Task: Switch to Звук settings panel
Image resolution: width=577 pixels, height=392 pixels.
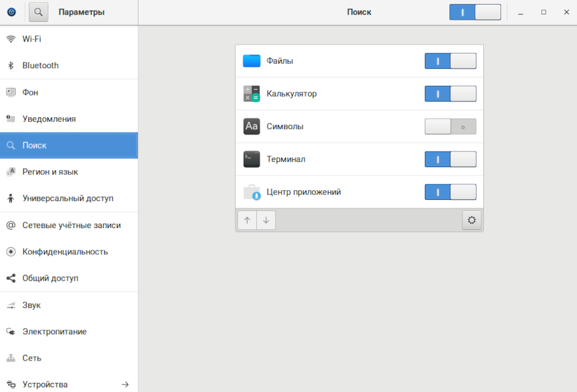Action: click(x=31, y=305)
